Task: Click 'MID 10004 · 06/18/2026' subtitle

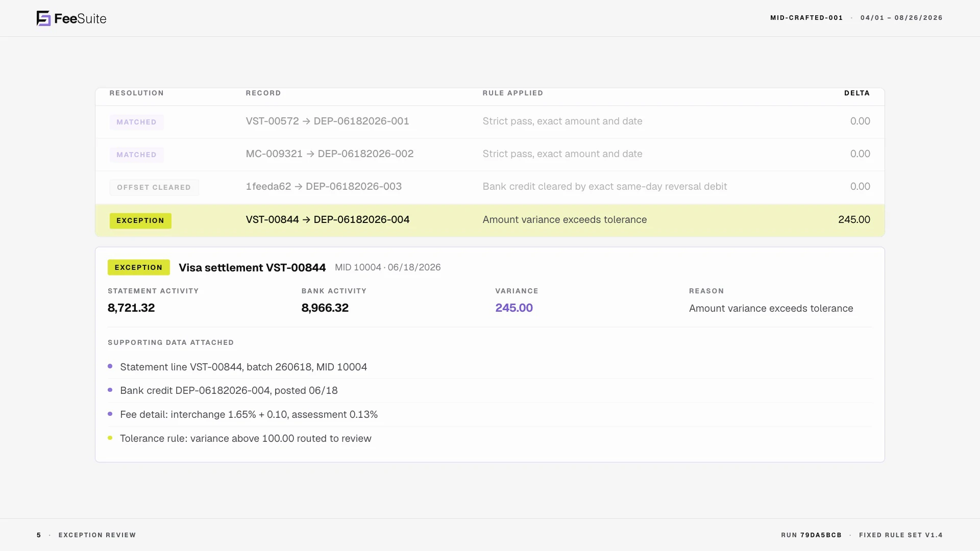Action: click(388, 267)
